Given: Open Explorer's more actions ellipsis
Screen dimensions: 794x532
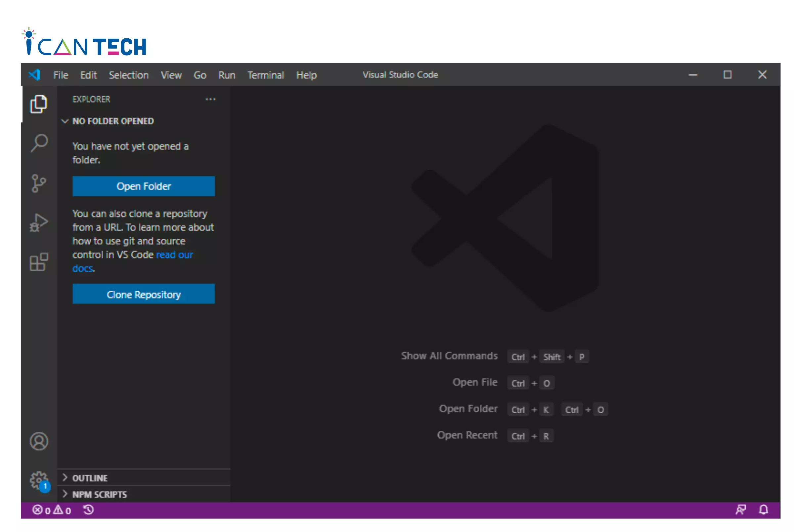Looking at the screenshot, I should point(210,100).
